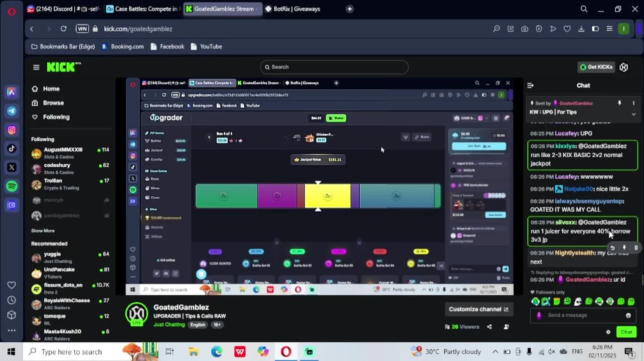Add page to bookmarks with heart icon
Image resolution: width=644 pixels, height=361 pixels.
(567, 29)
